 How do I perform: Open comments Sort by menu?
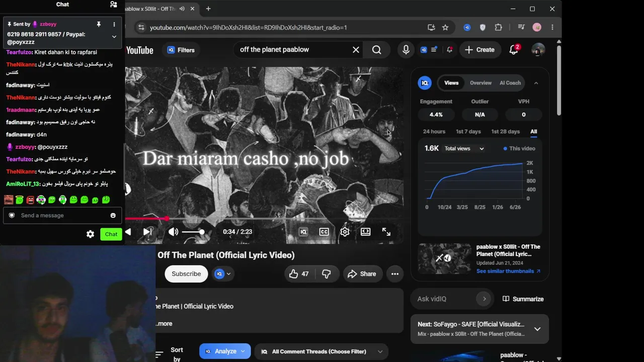[170, 354]
